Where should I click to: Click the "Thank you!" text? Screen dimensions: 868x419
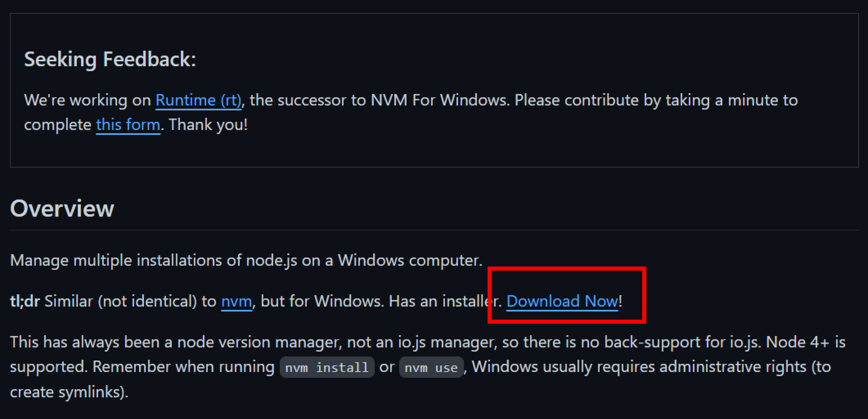pyautogui.click(x=208, y=125)
